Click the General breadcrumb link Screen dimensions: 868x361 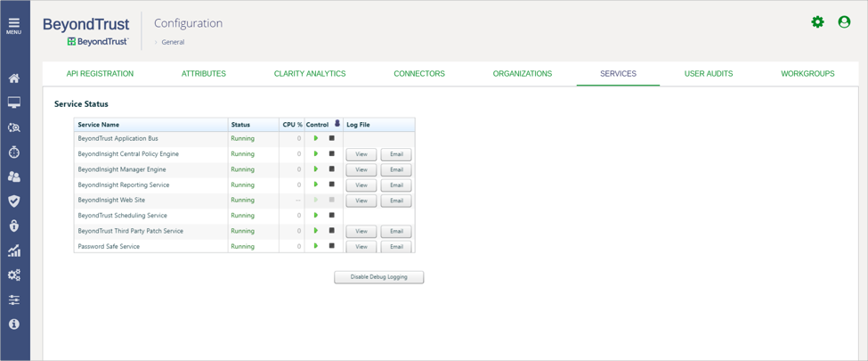coord(173,42)
